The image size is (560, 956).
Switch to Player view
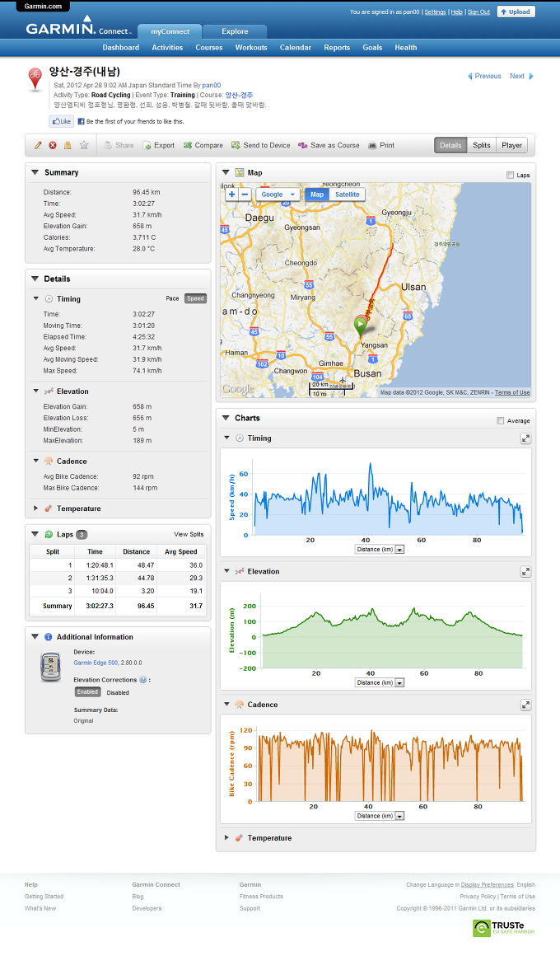(x=512, y=145)
